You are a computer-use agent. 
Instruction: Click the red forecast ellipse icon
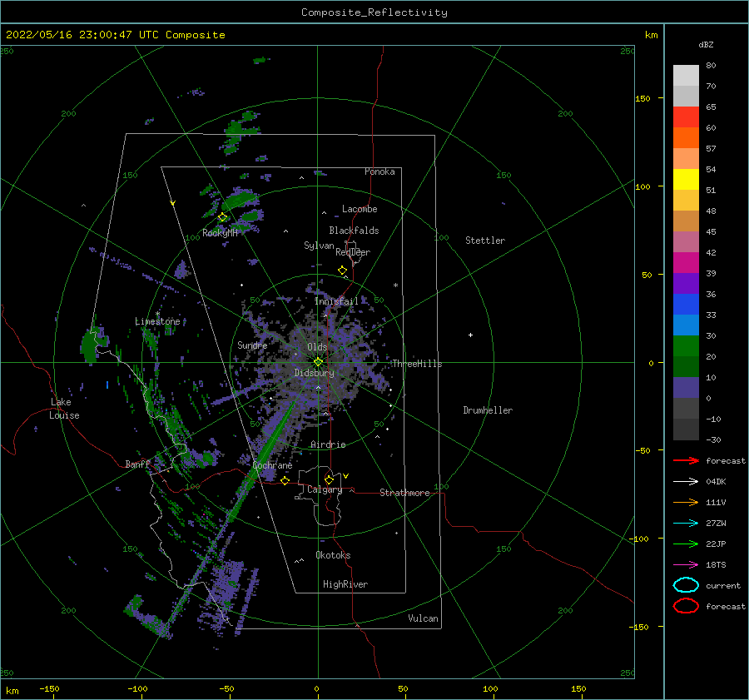pos(686,606)
